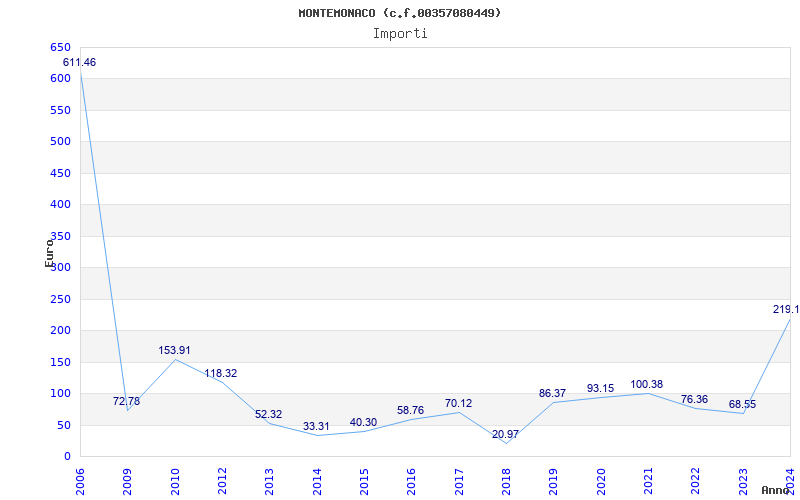Click the 550 y-axis tick label
The height and width of the screenshot is (500, 800).
tap(60, 110)
